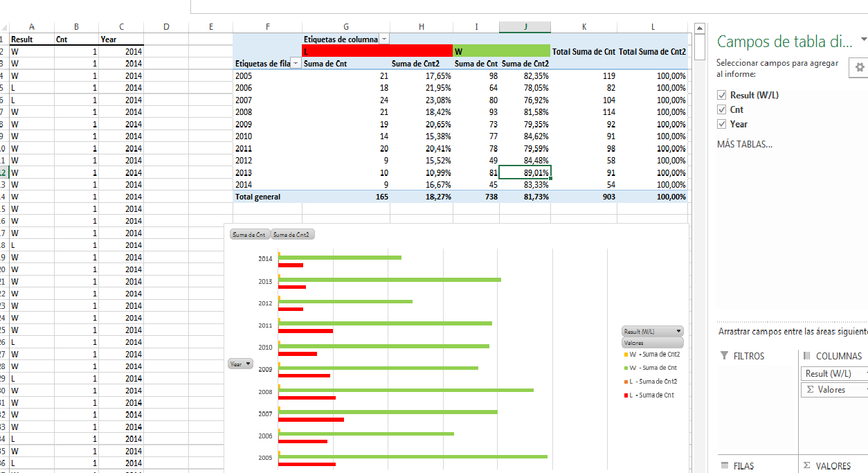Viewport: 868px width, 473px height.
Task: Uncheck the Cnt field checkbox
Action: tap(722, 109)
